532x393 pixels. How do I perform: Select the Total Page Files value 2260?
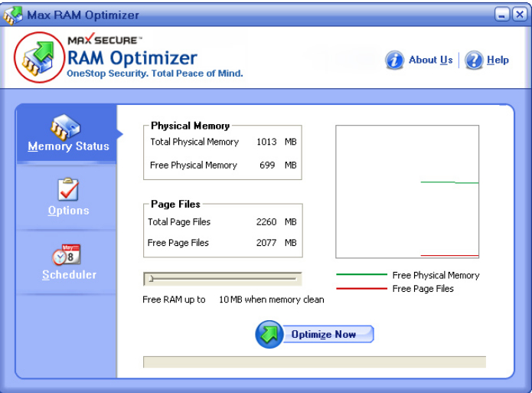[266, 222]
